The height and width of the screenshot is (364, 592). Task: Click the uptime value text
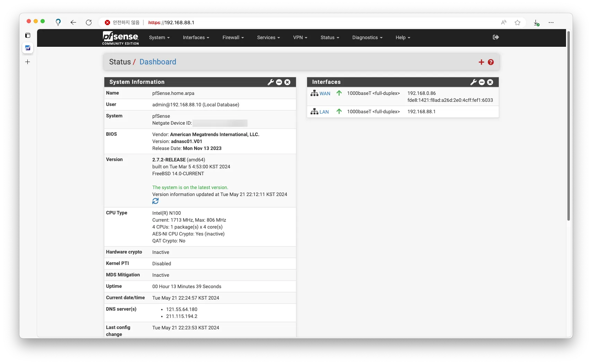coord(187,286)
